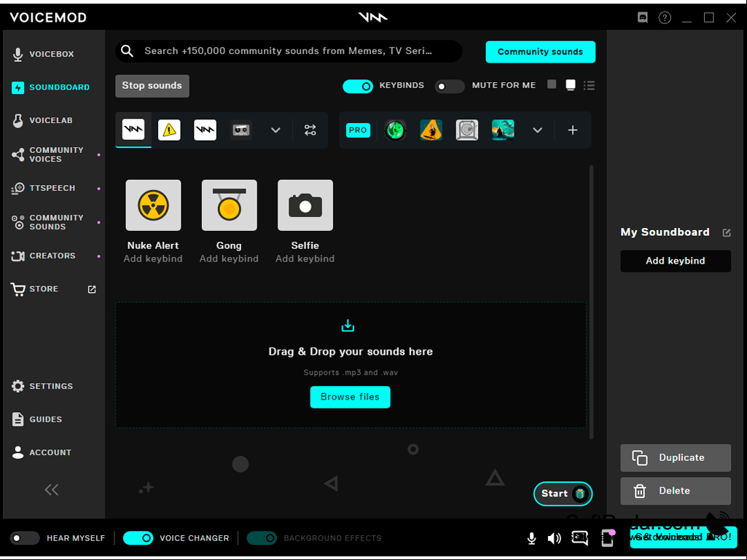Image resolution: width=747 pixels, height=560 pixels.
Task: Open the yellow warning-sign soundboard tab
Action: (169, 130)
